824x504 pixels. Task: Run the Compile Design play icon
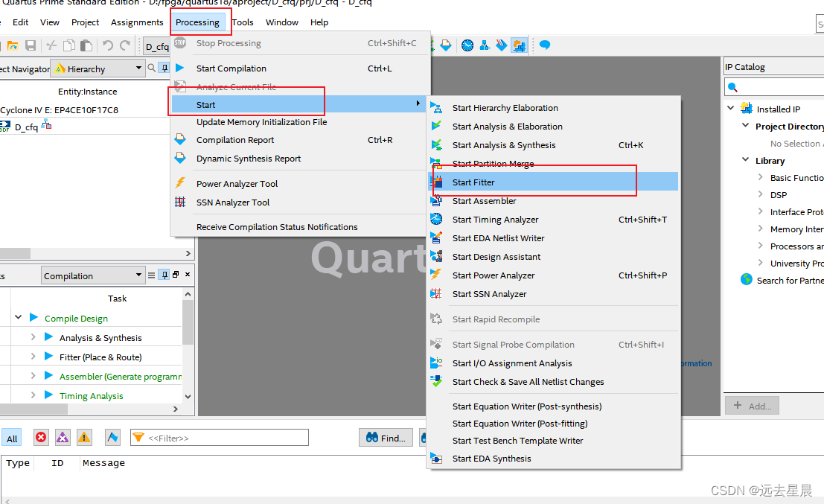pyautogui.click(x=33, y=317)
